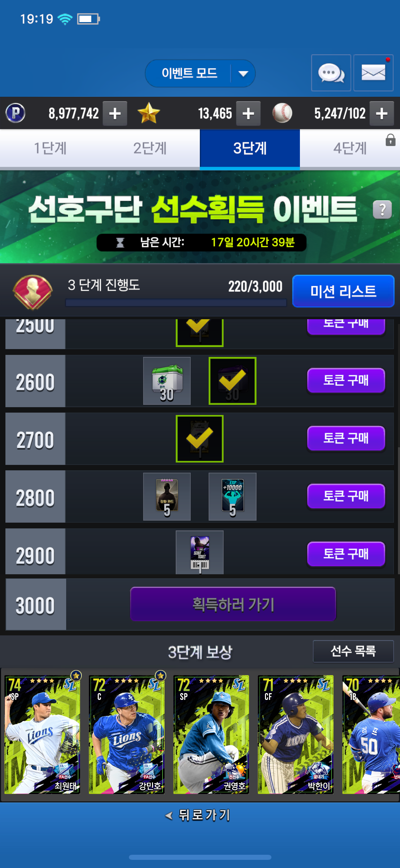Open the 선수 목록 player list
Screen dimensions: 400x868
(x=353, y=651)
